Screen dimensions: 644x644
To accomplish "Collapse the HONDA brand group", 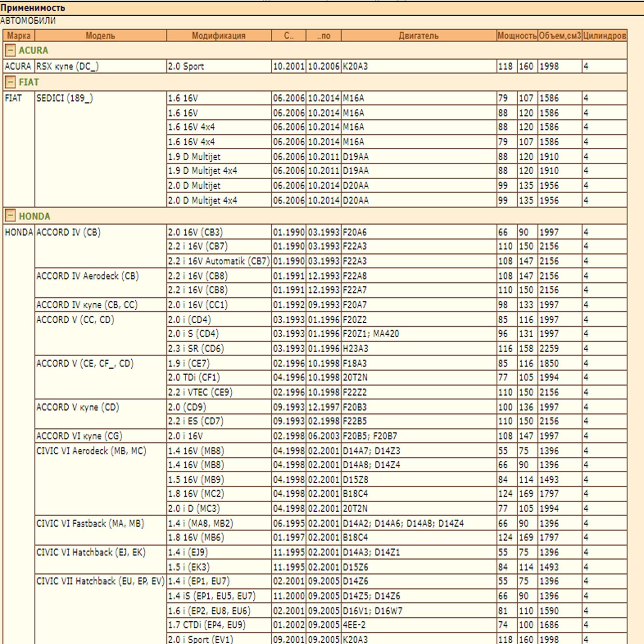I will (x=10, y=216).
